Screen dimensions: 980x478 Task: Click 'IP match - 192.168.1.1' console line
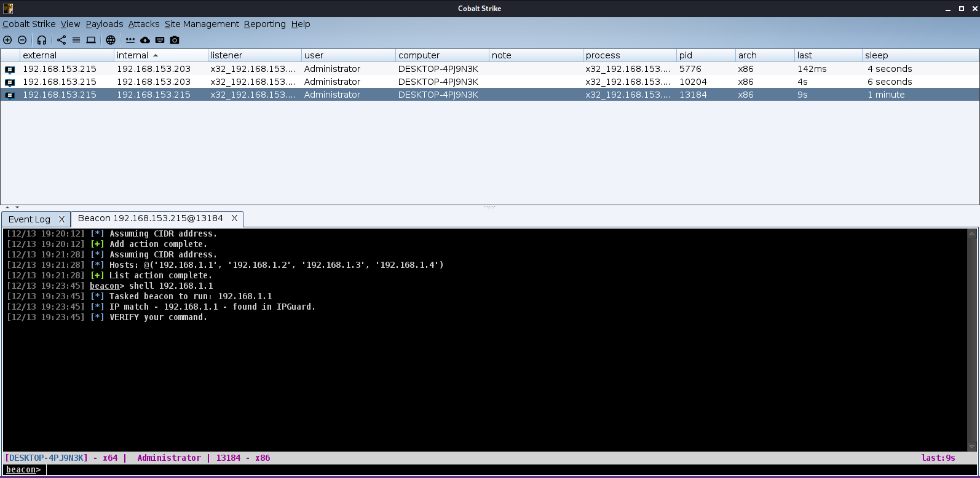(x=213, y=307)
